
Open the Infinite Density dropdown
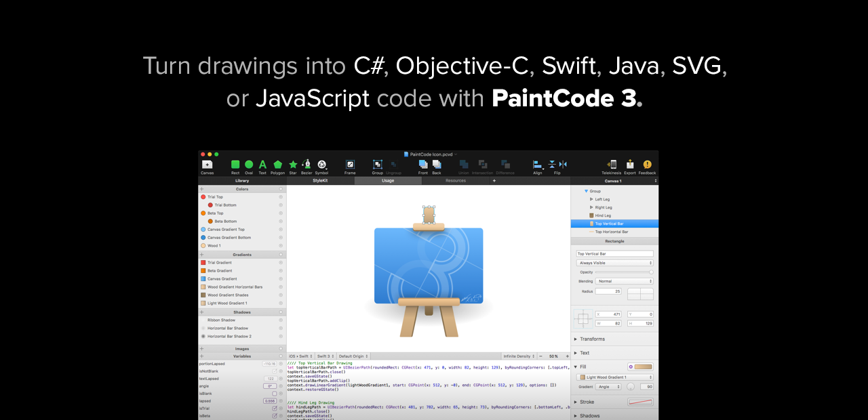(519, 356)
